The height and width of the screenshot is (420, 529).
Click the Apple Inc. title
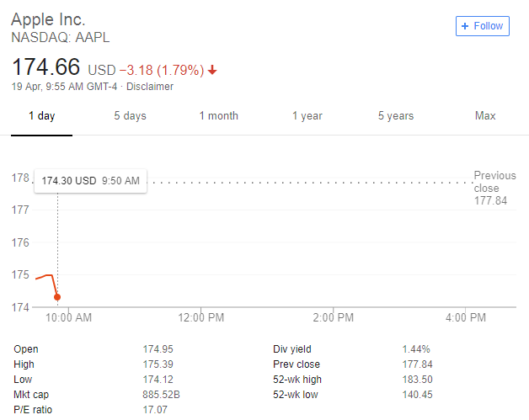pos(48,19)
